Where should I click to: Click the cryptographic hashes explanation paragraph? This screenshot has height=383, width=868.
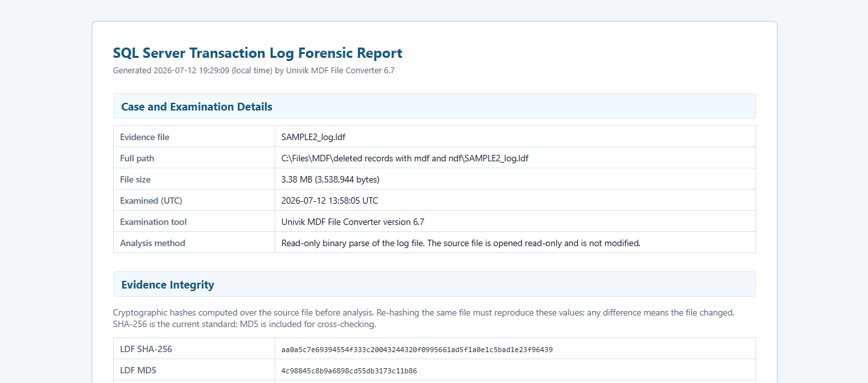click(424, 318)
